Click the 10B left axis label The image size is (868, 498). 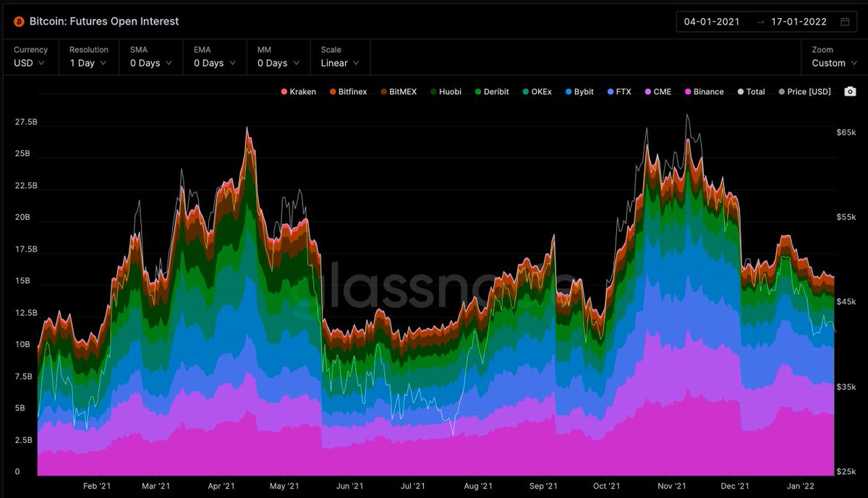(22, 345)
